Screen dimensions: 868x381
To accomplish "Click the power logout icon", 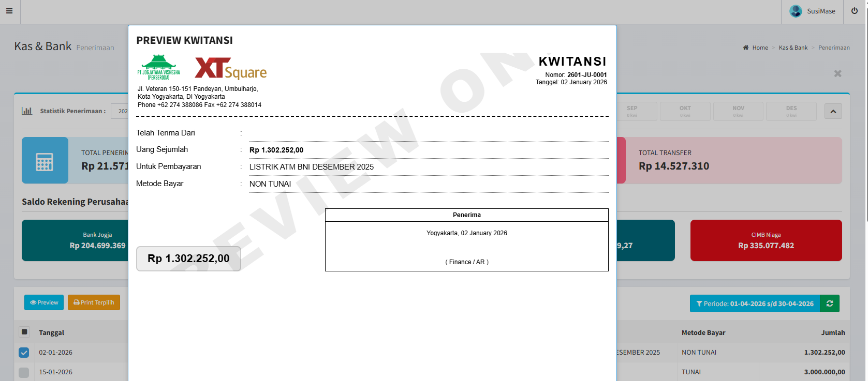I will (855, 11).
